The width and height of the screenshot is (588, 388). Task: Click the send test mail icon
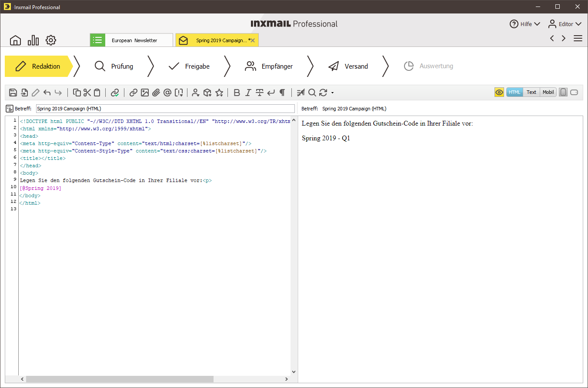[301, 93]
